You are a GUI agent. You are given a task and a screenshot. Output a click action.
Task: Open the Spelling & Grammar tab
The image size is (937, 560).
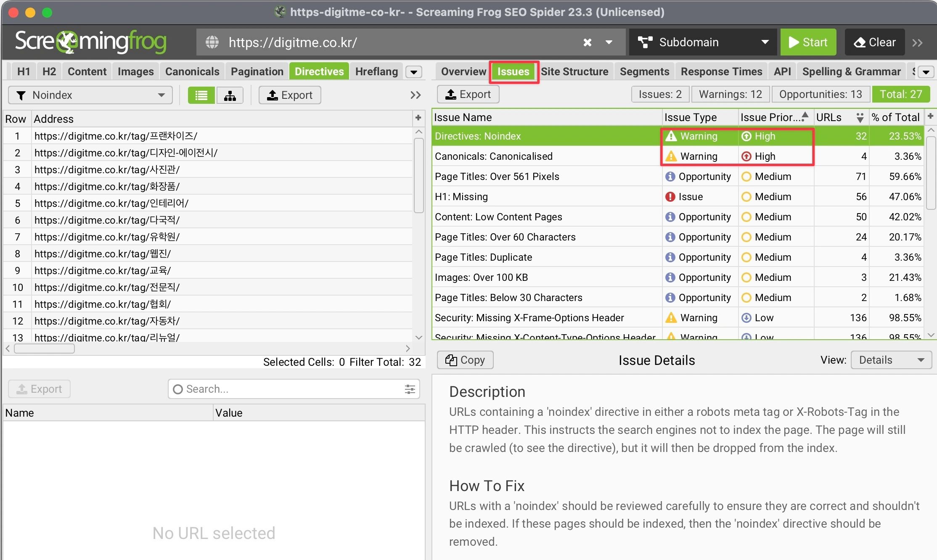pos(851,71)
